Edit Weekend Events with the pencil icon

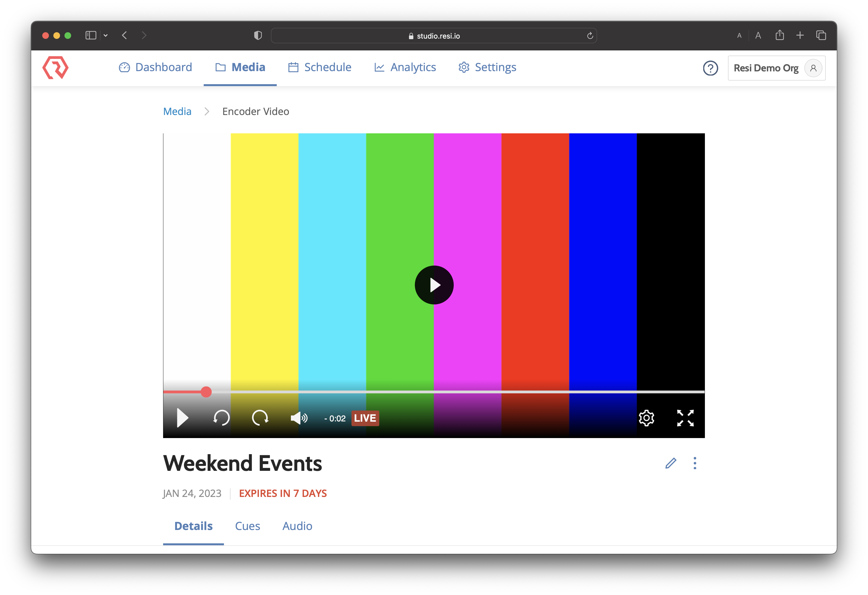671,463
